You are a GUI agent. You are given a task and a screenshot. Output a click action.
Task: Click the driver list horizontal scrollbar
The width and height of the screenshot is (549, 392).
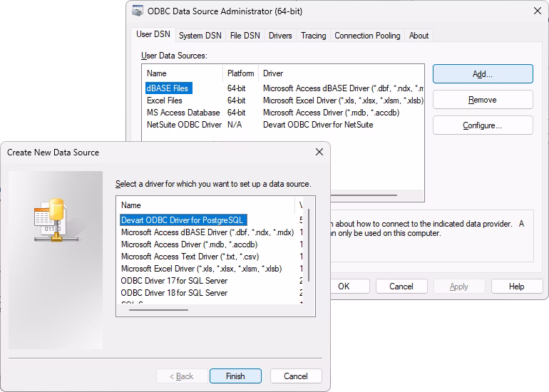pyautogui.click(x=158, y=310)
